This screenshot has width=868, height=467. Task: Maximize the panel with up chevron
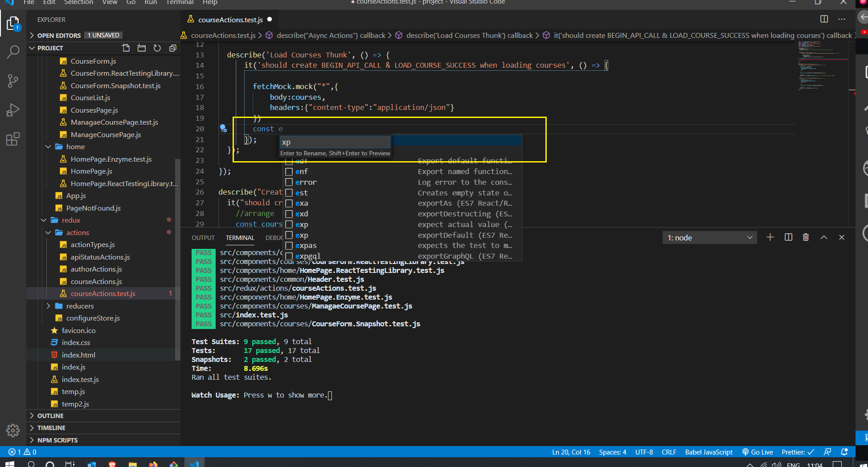[x=824, y=237]
